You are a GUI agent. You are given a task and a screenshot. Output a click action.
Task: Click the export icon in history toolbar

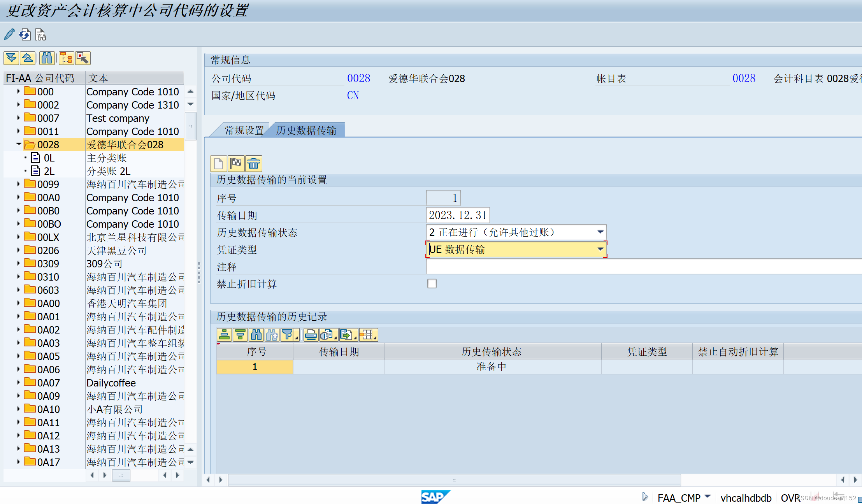[346, 335]
